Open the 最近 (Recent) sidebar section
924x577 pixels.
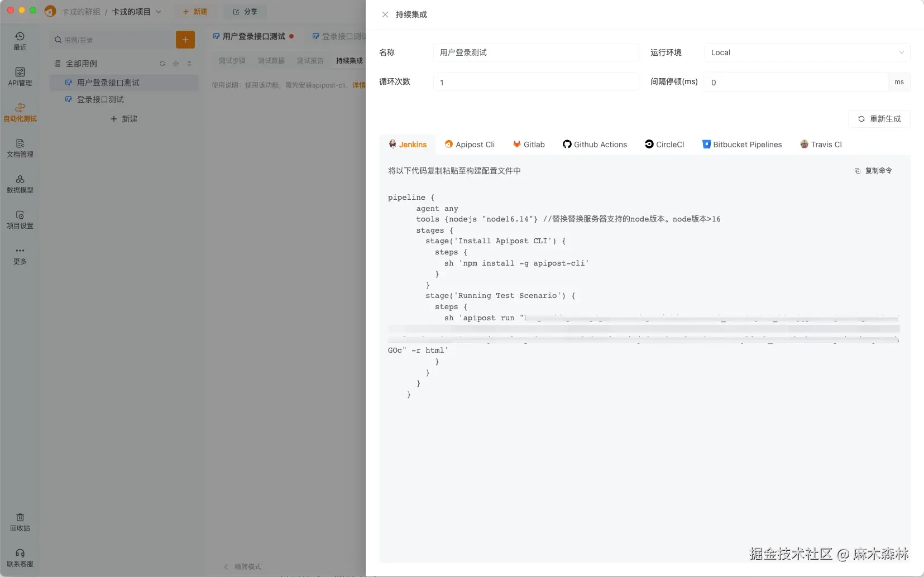pyautogui.click(x=20, y=41)
